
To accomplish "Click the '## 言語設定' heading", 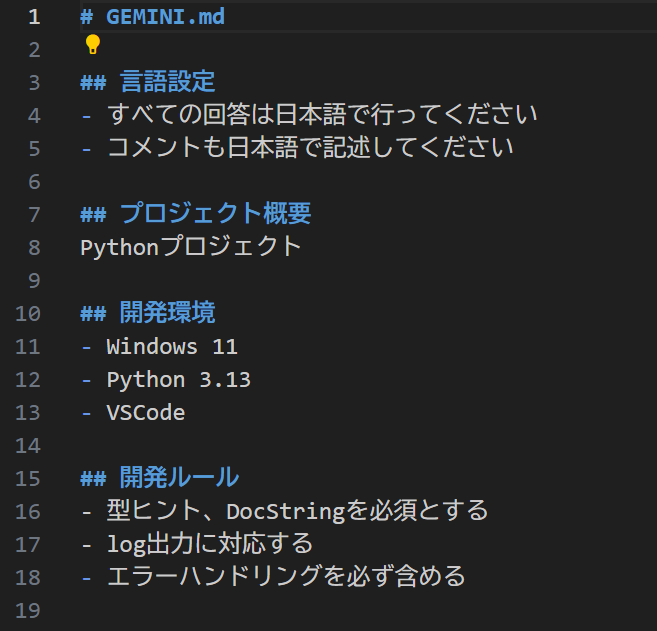I will pyautogui.click(x=147, y=81).
